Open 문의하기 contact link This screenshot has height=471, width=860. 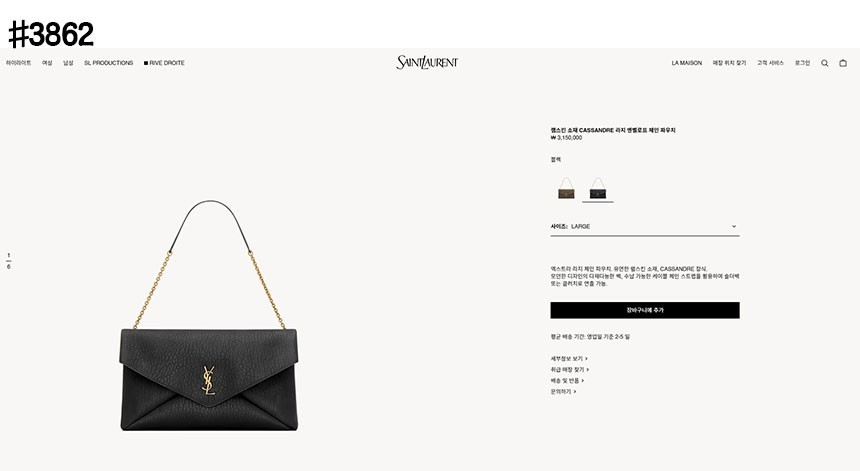563,391
